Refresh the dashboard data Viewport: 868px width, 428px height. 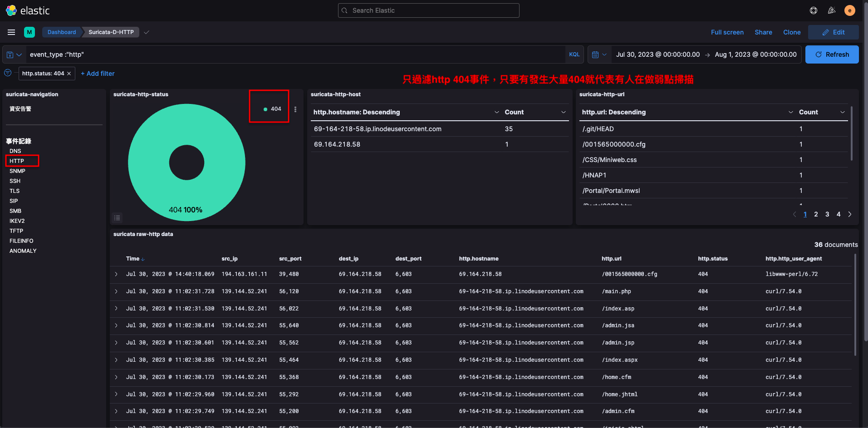click(832, 54)
